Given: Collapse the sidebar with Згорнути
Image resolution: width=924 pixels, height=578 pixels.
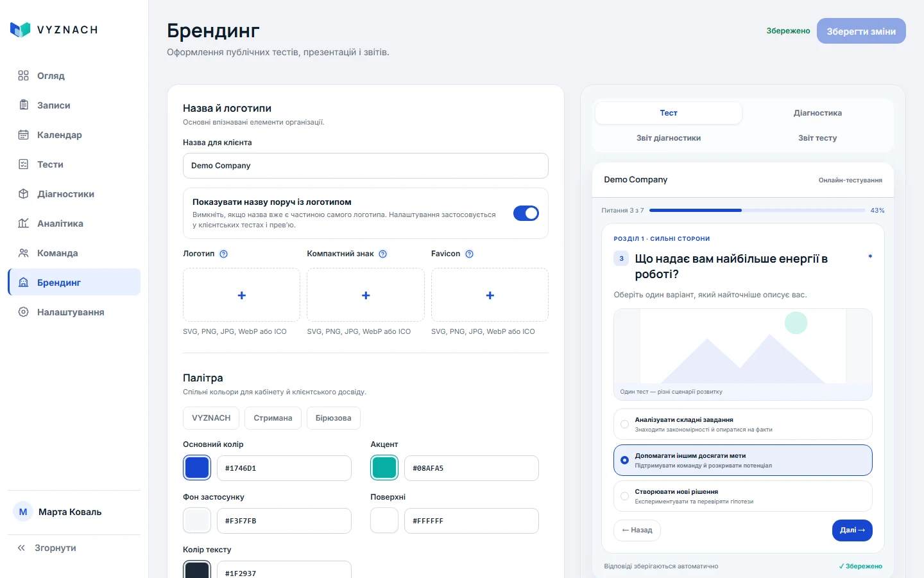Looking at the screenshot, I should pyautogui.click(x=47, y=548).
